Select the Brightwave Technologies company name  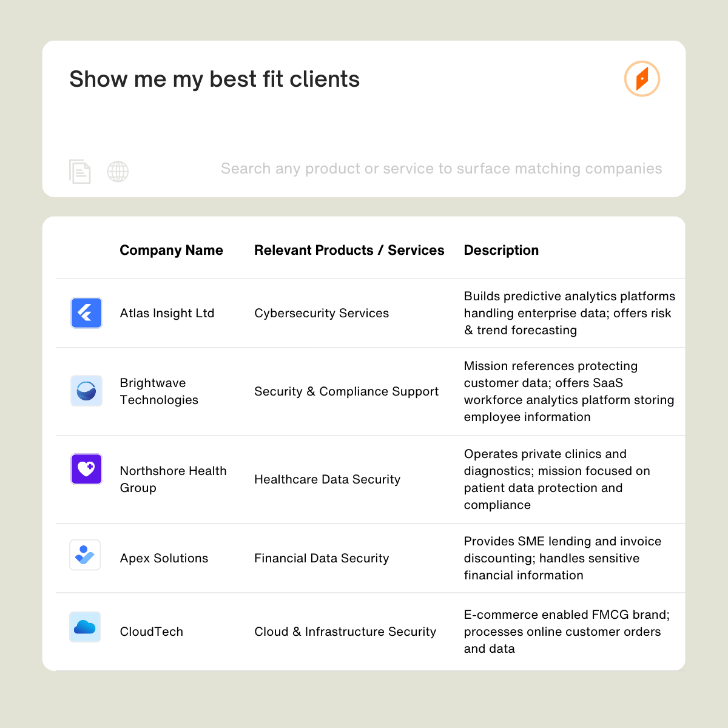(159, 391)
